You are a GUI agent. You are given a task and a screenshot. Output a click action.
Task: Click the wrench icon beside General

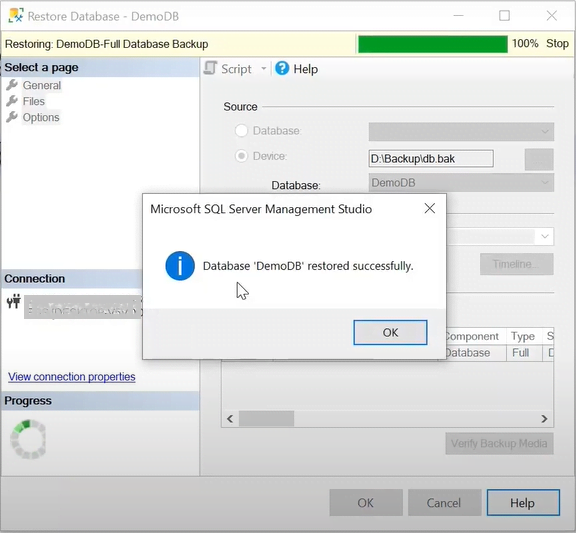tap(12, 85)
